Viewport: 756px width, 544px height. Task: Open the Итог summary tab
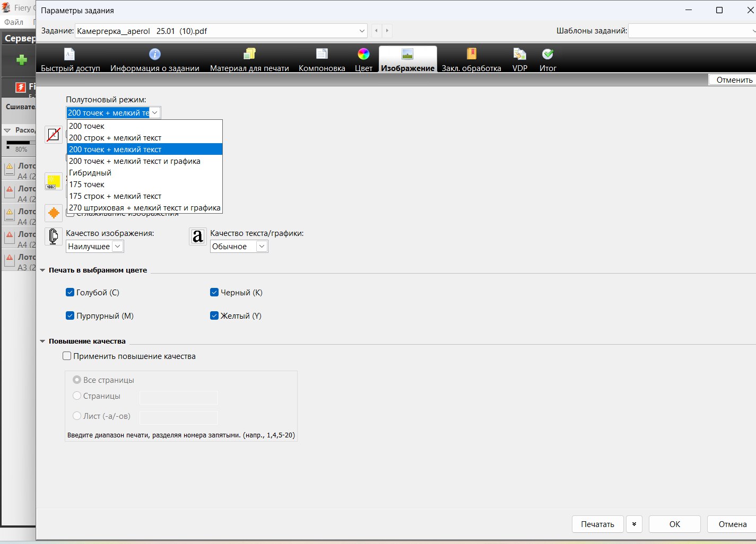click(x=548, y=59)
